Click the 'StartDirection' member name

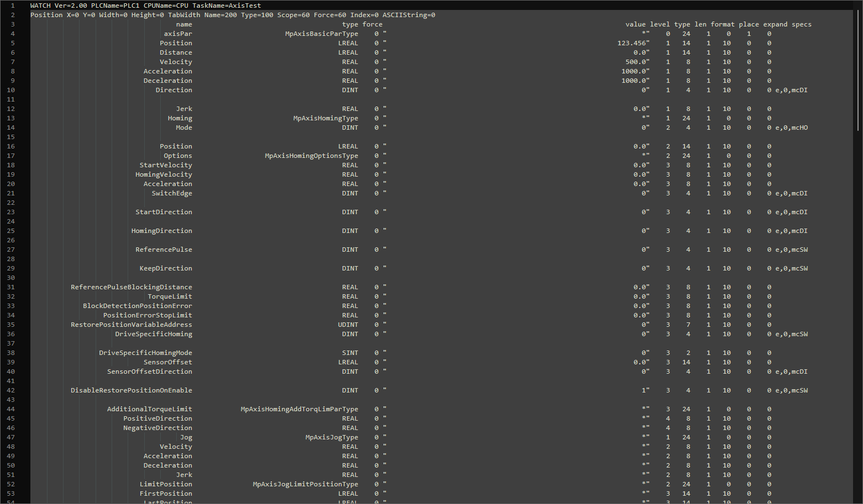point(164,212)
